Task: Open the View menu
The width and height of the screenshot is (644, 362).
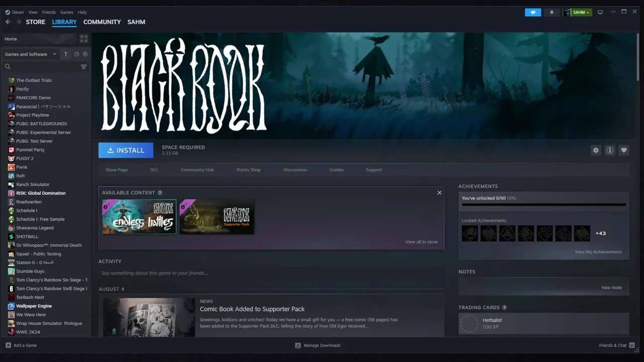Action: pyautogui.click(x=33, y=12)
